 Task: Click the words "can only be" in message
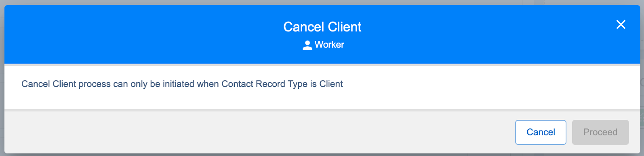pyautogui.click(x=137, y=84)
